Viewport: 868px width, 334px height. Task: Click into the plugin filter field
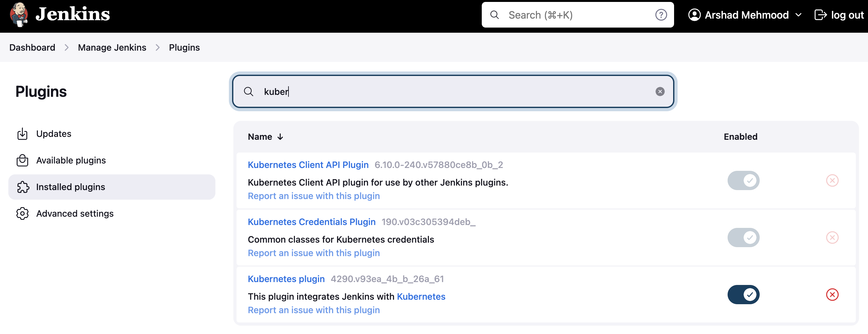click(x=453, y=91)
